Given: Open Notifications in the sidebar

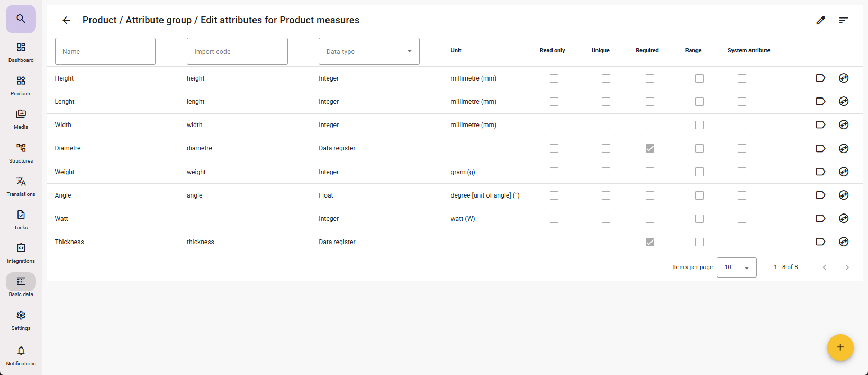Looking at the screenshot, I should 21,355.
